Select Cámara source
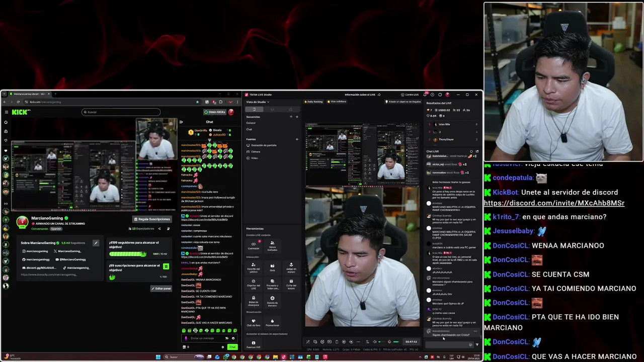644x362 pixels. (253, 151)
